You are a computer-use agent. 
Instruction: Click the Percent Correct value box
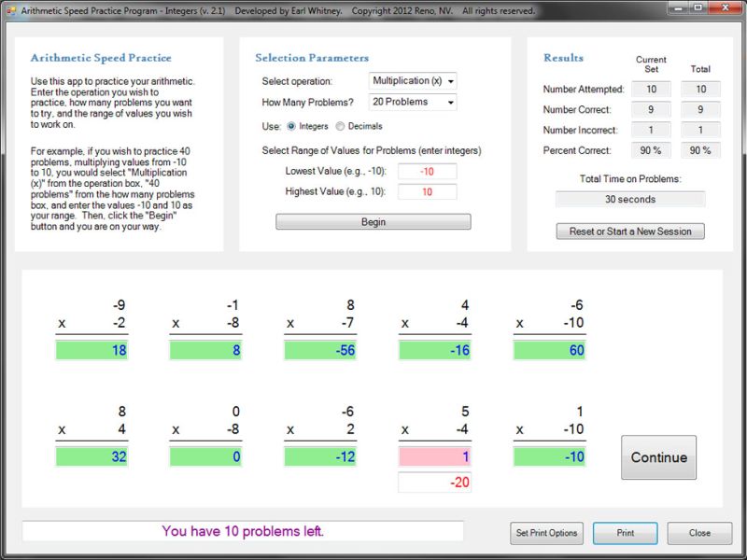pos(651,149)
